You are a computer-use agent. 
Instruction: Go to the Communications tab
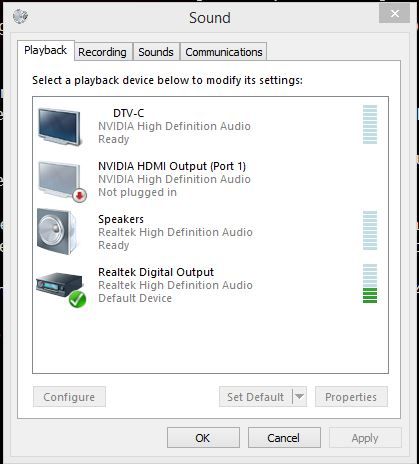(x=224, y=52)
